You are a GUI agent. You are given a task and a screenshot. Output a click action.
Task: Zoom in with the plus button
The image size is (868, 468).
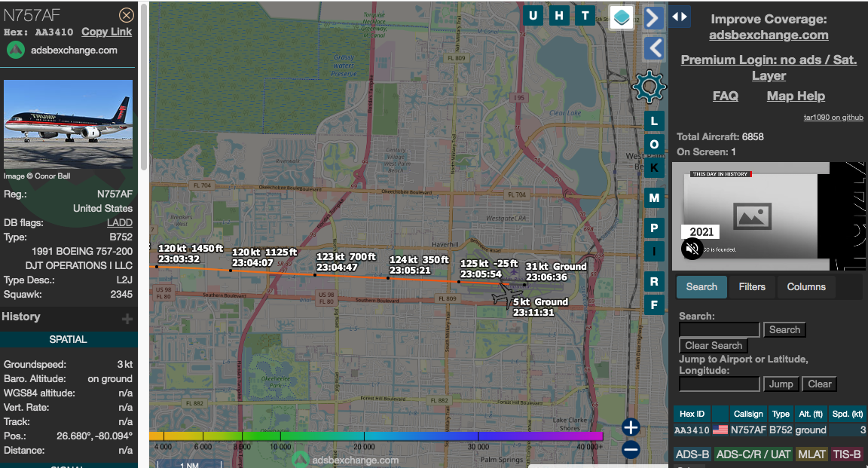click(x=631, y=427)
